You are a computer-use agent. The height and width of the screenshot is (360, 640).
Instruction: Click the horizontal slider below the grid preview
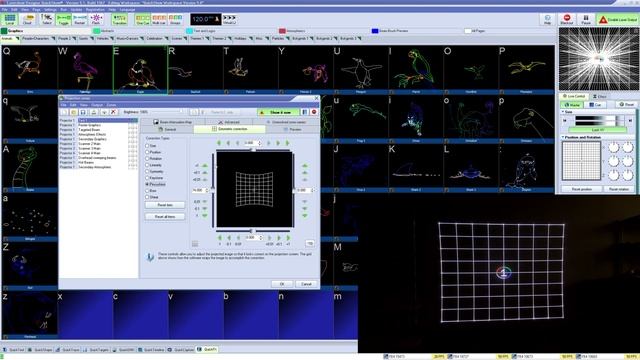pyautogui.click(x=254, y=231)
